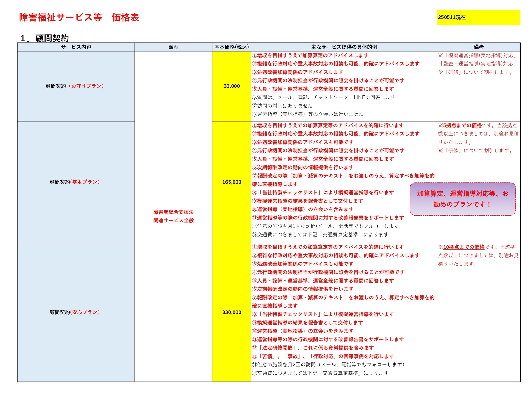Click the 障害者総合支援法 関連サービス全般 cell
Viewport: 532px width, 398px height.
[173, 216]
